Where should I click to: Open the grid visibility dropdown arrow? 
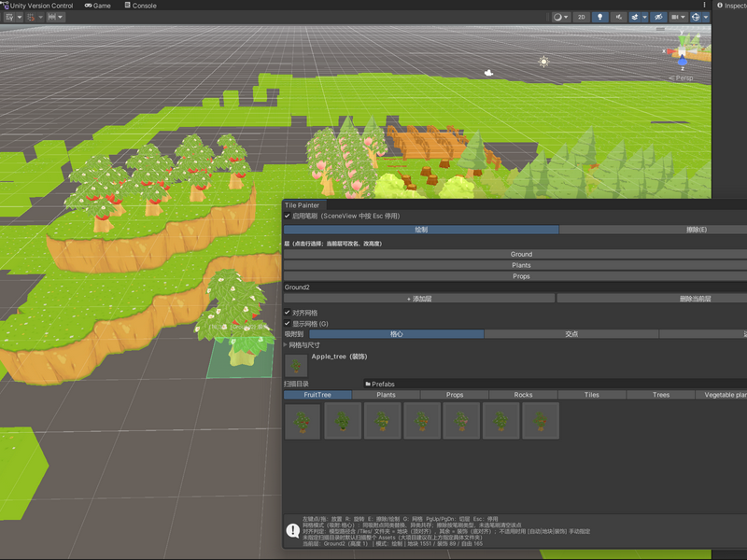tap(20, 17)
